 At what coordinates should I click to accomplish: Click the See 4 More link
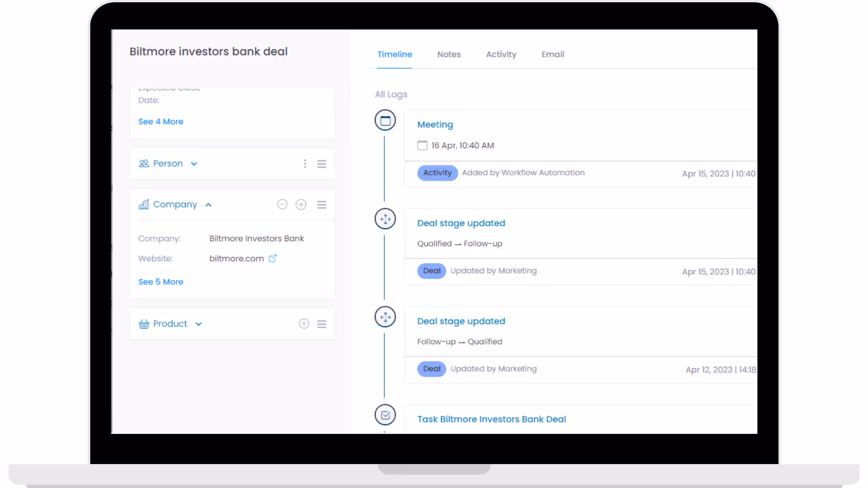[x=160, y=122]
